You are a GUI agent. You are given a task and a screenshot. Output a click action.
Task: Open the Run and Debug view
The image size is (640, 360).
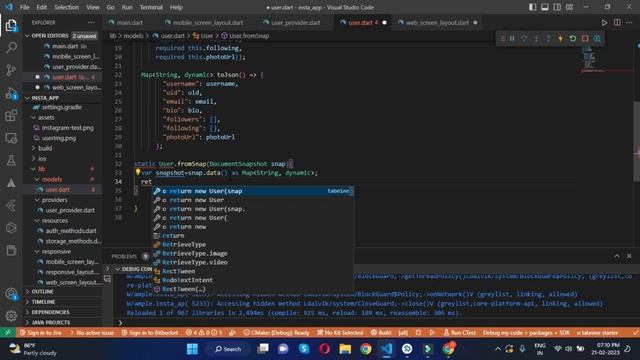click(11, 93)
